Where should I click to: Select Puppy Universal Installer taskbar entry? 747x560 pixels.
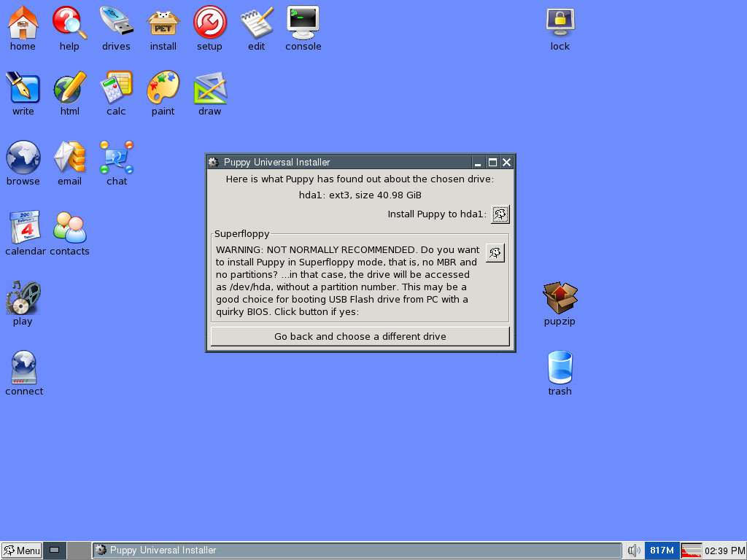point(357,551)
